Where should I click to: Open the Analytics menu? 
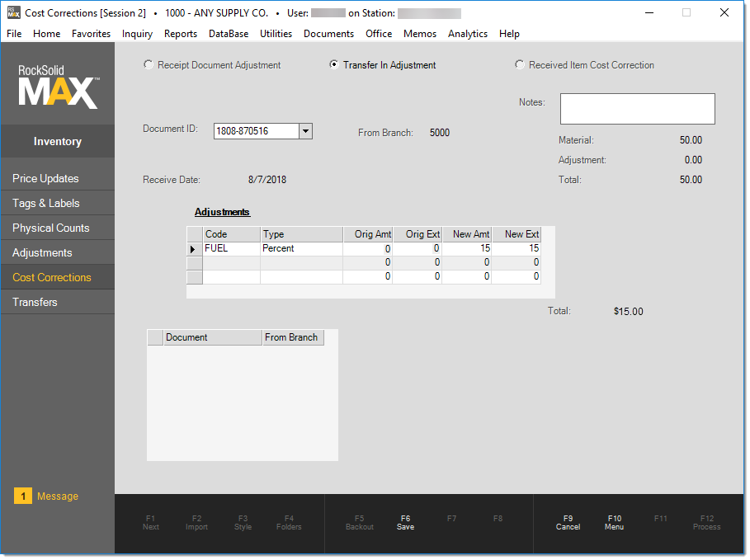pos(467,34)
